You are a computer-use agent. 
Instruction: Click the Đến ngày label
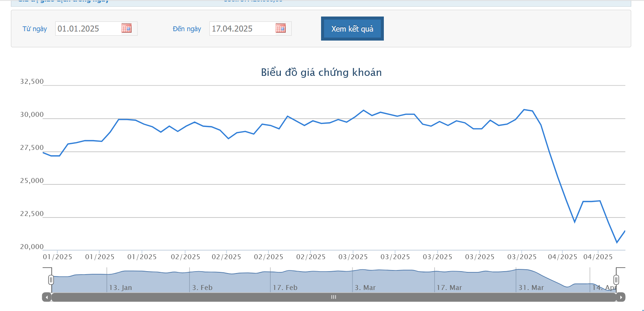click(187, 29)
